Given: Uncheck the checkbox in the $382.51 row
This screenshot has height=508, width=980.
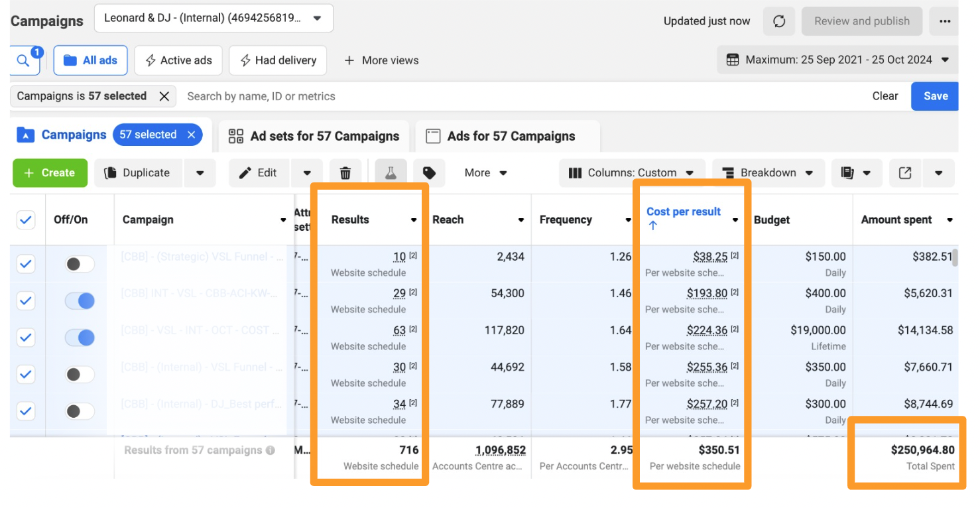Looking at the screenshot, I should (25, 264).
